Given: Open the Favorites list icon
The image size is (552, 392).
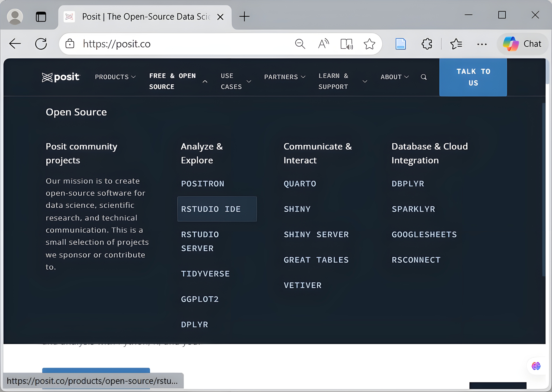Looking at the screenshot, I should pos(456,44).
